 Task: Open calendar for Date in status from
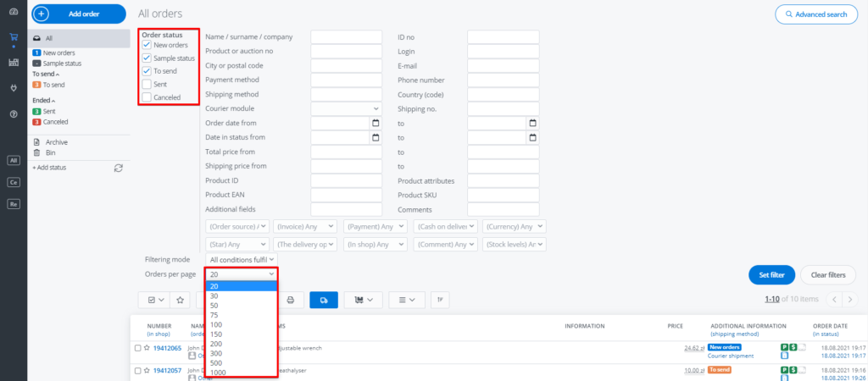click(x=376, y=137)
